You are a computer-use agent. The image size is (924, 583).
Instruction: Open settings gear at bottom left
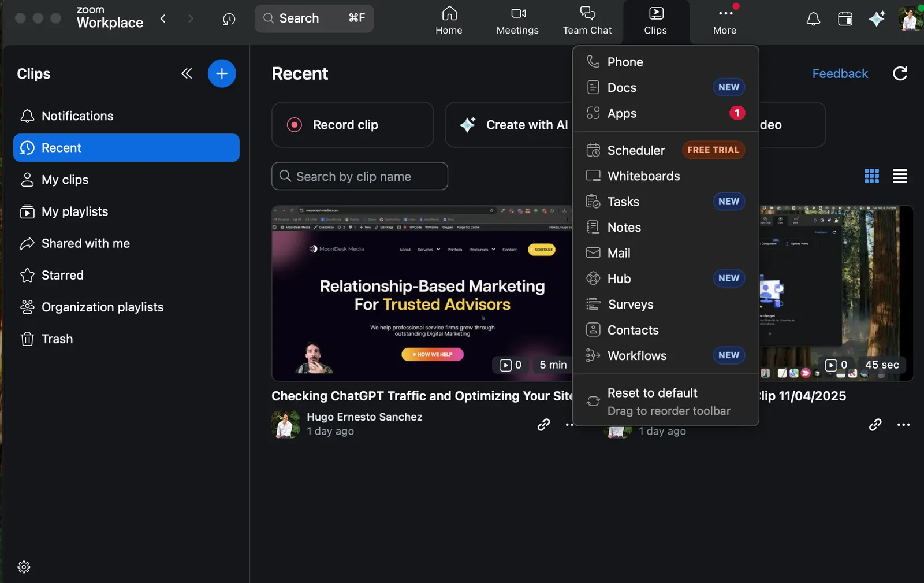[24, 567]
